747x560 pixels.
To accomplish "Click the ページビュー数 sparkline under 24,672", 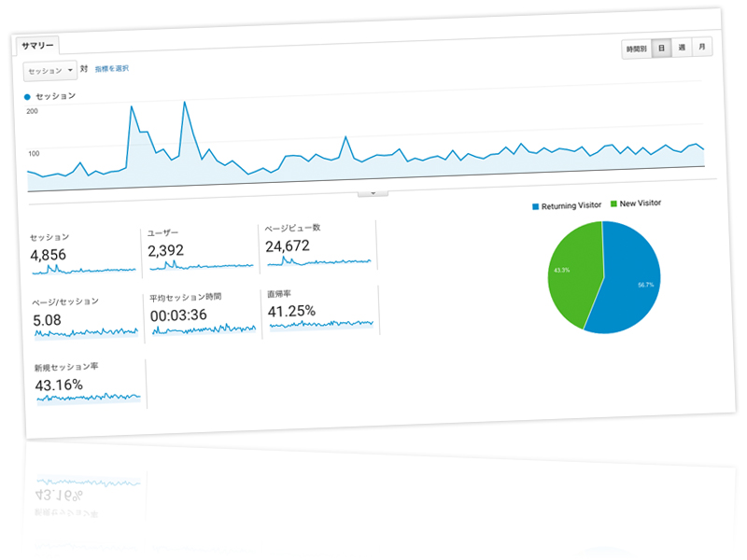I will pos(319,261).
